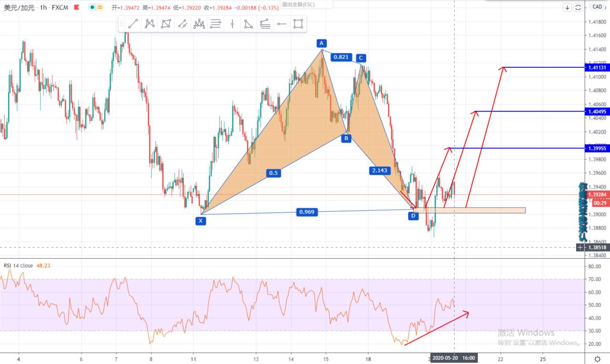Select the head and shoulders pattern tool
This screenshot has width=610, height=364.
199,24
